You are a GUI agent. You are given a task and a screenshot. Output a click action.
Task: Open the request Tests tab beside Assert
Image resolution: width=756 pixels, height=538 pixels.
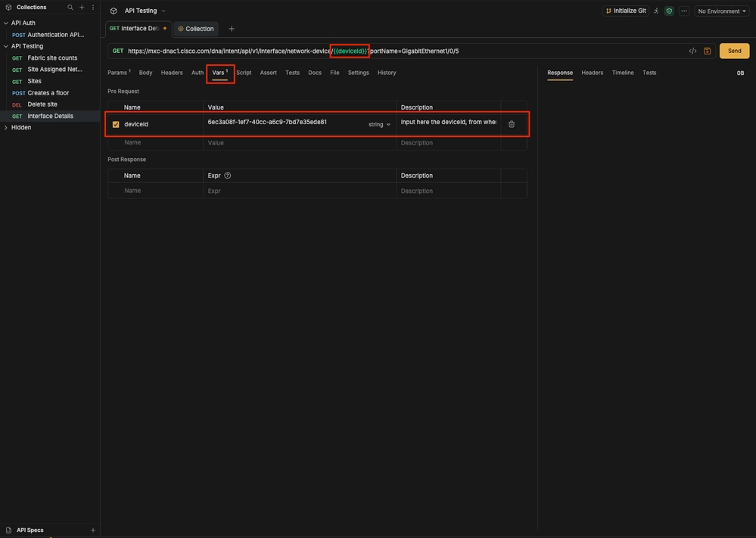tap(292, 73)
